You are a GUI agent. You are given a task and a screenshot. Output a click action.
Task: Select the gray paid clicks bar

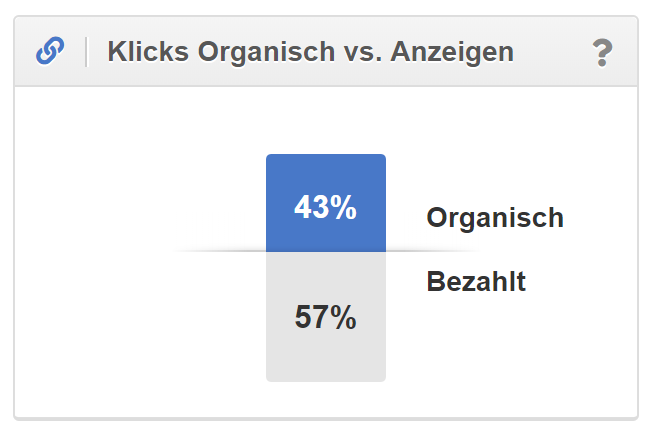pyautogui.click(x=325, y=350)
